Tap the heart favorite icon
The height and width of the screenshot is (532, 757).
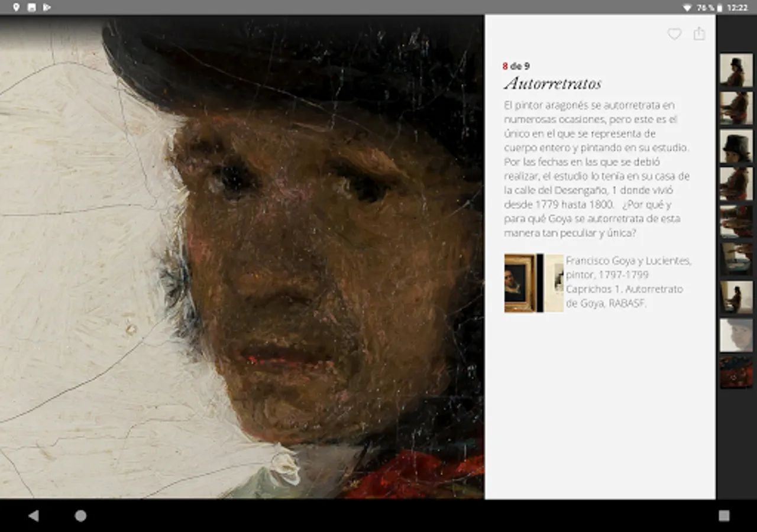pyautogui.click(x=674, y=34)
